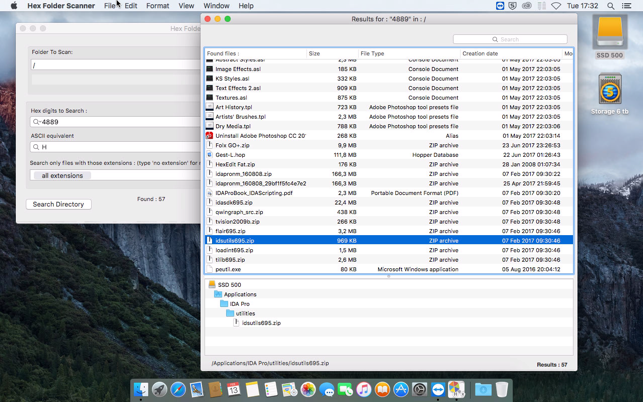Open Finder from the Dock

pyautogui.click(x=141, y=389)
